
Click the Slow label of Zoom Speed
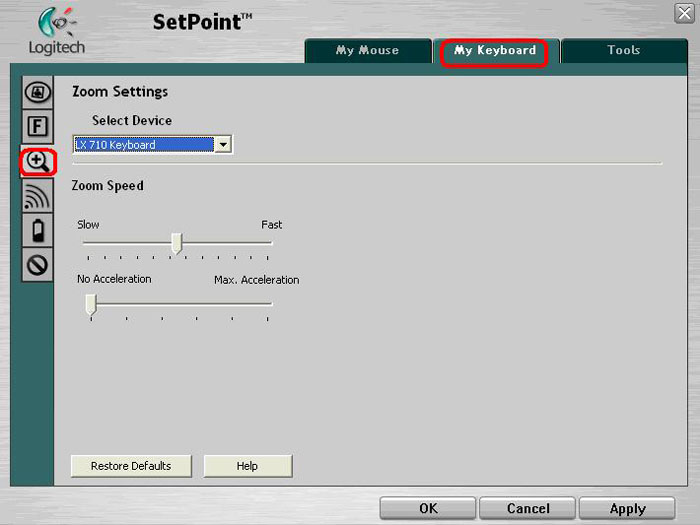[x=88, y=225]
